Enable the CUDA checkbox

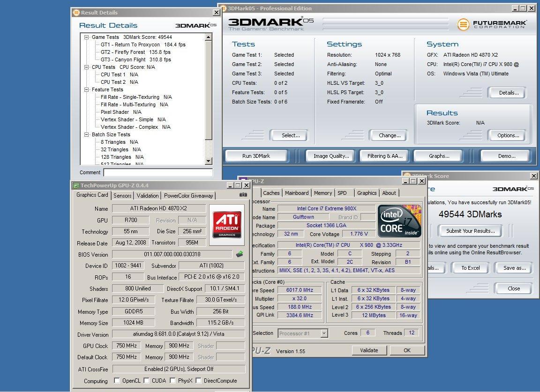[146, 380]
